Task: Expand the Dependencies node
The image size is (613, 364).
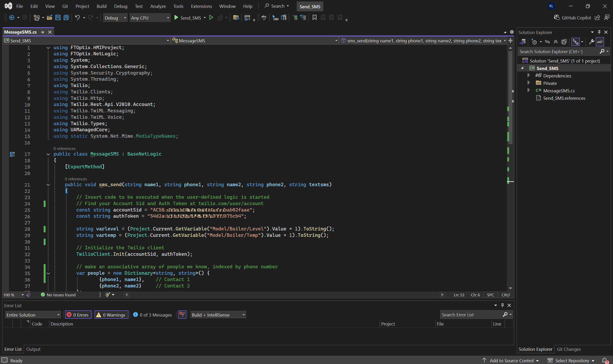Action: (x=529, y=75)
